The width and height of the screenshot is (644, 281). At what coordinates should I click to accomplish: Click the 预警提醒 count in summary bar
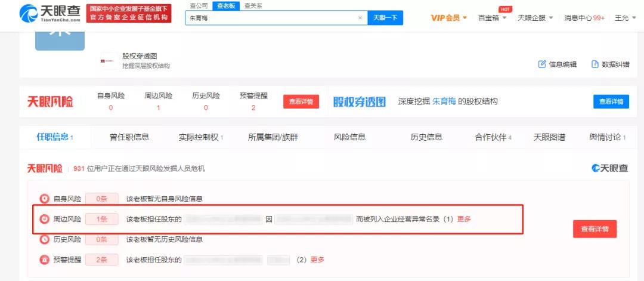click(x=253, y=107)
